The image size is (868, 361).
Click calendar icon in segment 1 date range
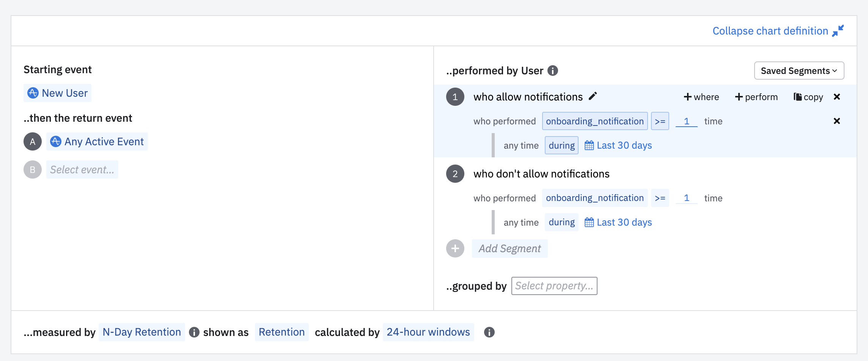tap(589, 145)
